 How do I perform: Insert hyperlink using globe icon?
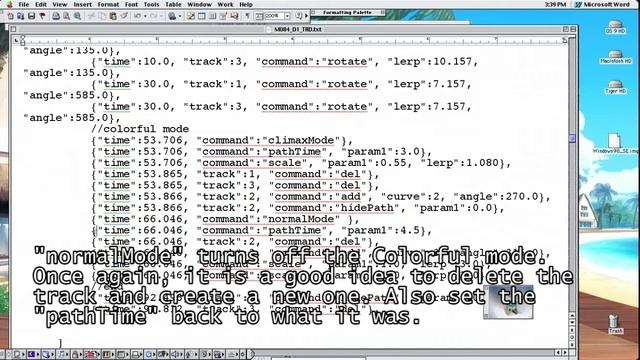tap(172, 16)
